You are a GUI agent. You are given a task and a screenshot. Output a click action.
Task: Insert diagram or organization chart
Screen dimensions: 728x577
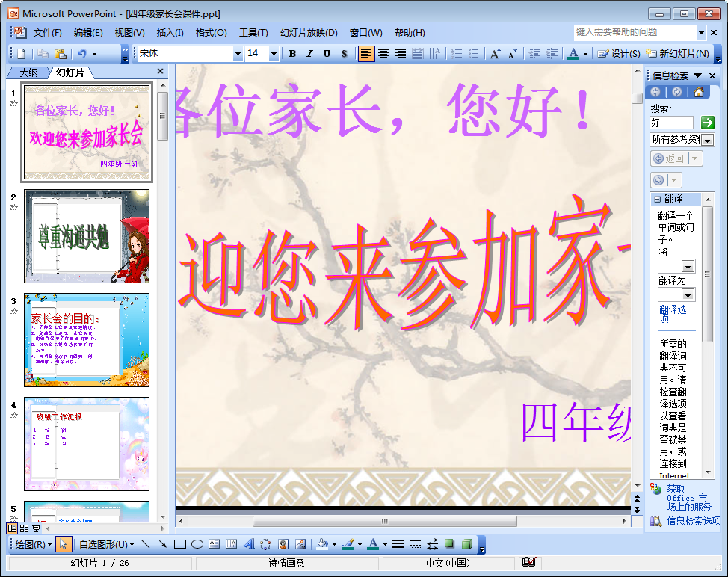[x=265, y=544]
